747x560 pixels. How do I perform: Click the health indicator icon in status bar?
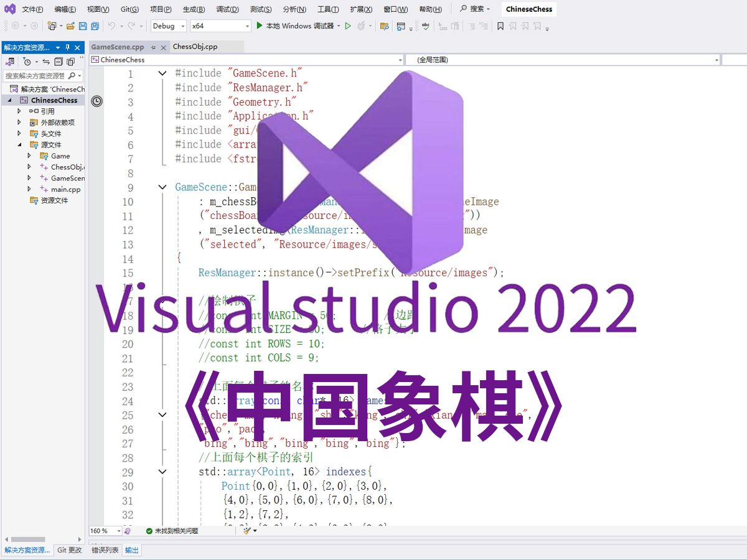tap(126, 531)
